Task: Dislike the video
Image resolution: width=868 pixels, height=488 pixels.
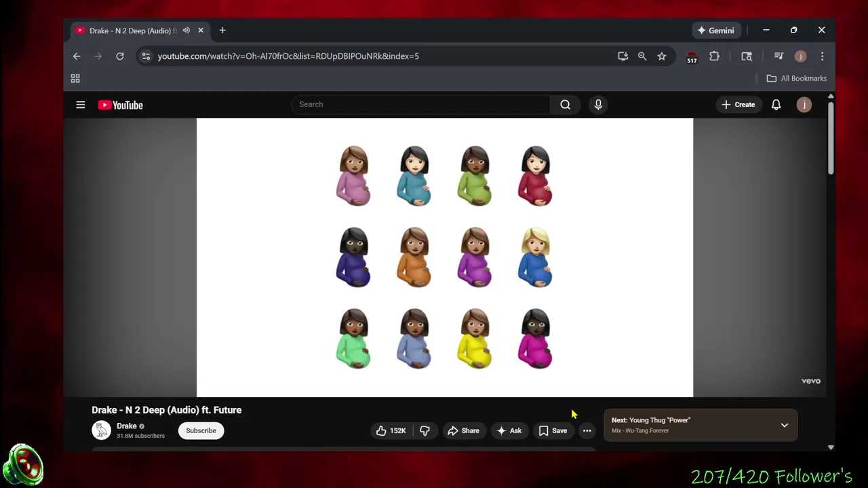Action: (425, 430)
